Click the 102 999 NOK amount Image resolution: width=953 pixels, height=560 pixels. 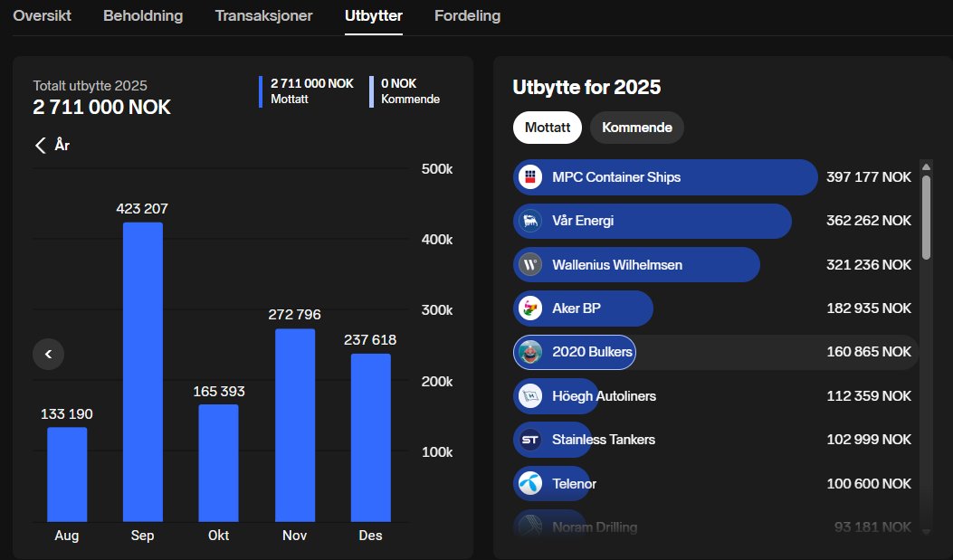[869, 440]
